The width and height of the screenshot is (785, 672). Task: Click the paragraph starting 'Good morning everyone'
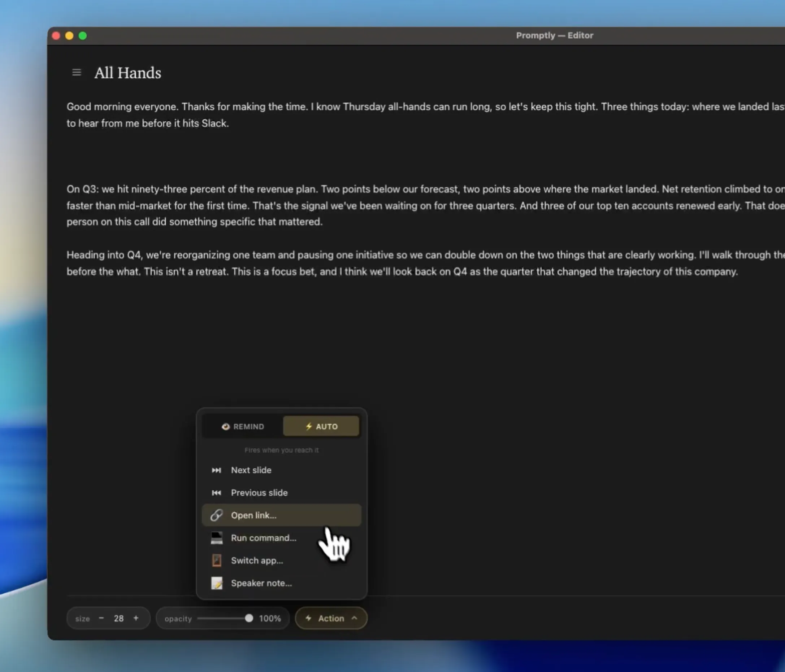(426, 115)
